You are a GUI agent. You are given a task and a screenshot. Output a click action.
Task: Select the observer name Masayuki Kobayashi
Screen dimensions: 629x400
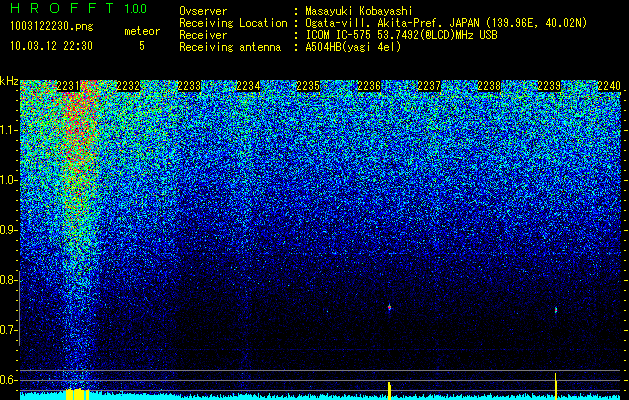coord(359,11)
